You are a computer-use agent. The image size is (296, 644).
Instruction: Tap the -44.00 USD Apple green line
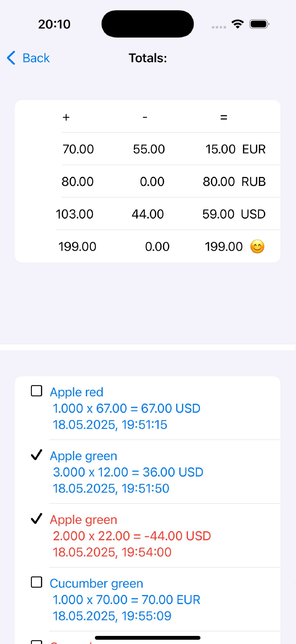pyautogui.click(x=132, y=536)
